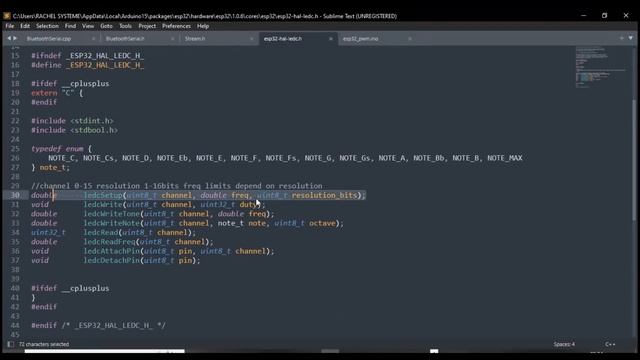Click 'note_t;' on line 27
Viewport: 640px width, 360px height.
coord(55,167)
